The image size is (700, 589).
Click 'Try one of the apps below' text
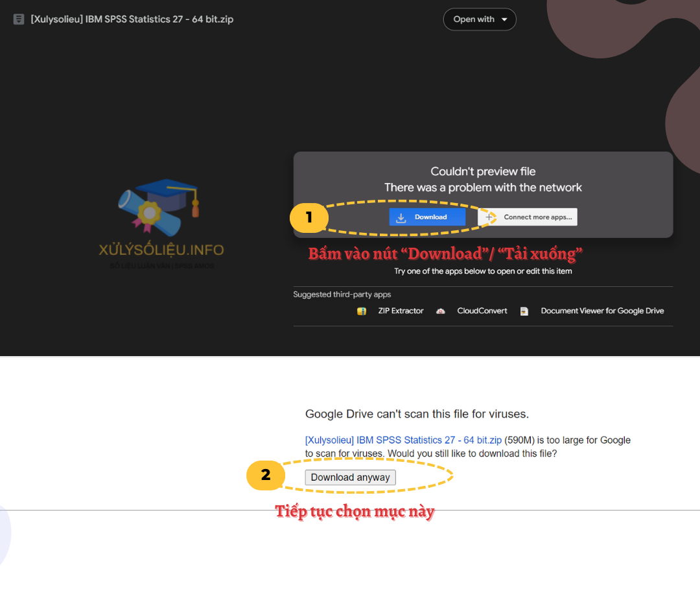point(483,271)
